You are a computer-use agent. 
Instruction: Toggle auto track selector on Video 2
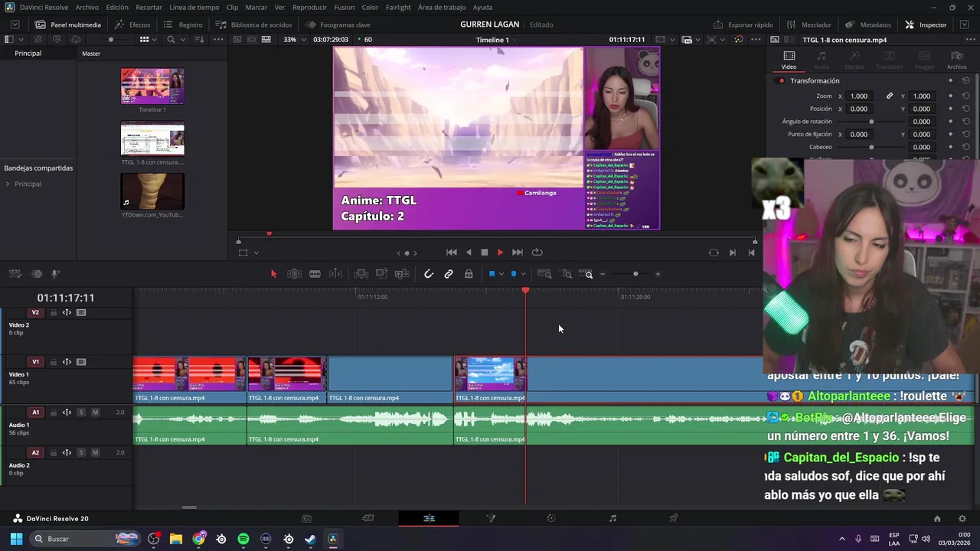tap(67, 313)
